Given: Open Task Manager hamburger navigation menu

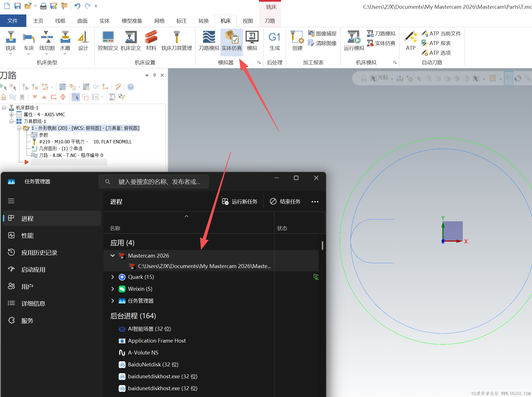Looking at the screenshot, I should coord(11,201).
